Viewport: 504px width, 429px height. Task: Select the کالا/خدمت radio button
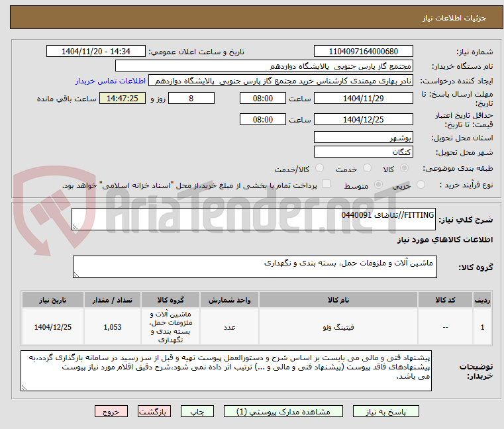(319, 168)
